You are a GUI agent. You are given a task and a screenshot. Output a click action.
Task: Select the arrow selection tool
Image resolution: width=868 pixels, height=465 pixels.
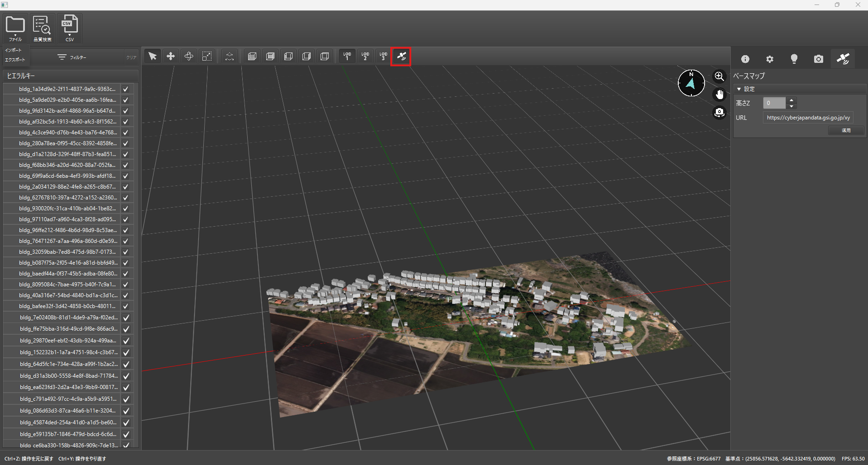(153, 57)
